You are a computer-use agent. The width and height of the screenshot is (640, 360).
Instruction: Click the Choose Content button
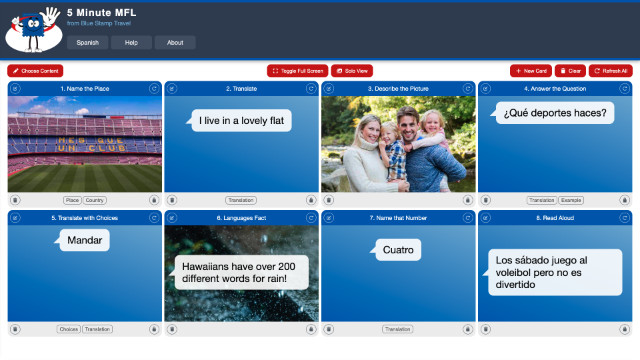click(x=35, y=71)
